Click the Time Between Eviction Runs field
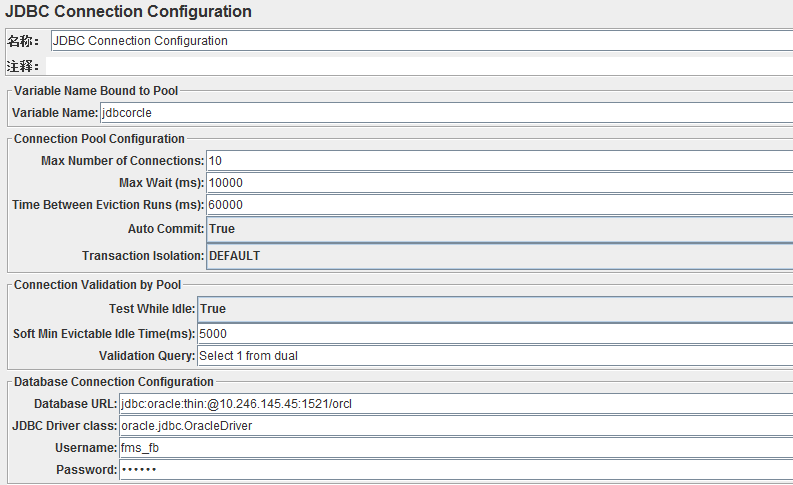 499,205
